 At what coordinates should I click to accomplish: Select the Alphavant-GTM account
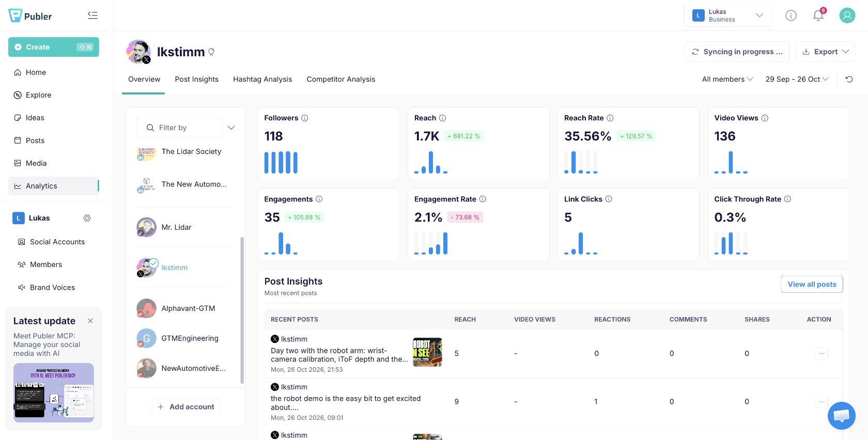tap(183, 308)
